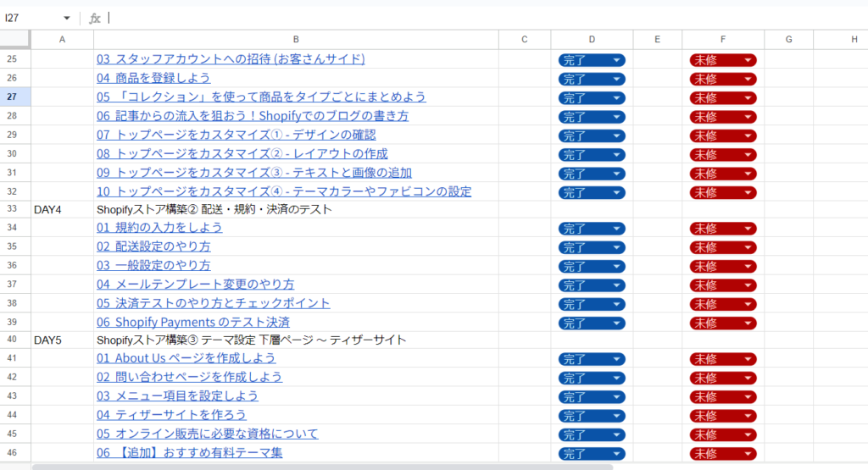Image resolution: width=868 pixels, height=470 pixels.
Task: Select the DAY5 cell in column A
Action: click(x=62, y=340)
